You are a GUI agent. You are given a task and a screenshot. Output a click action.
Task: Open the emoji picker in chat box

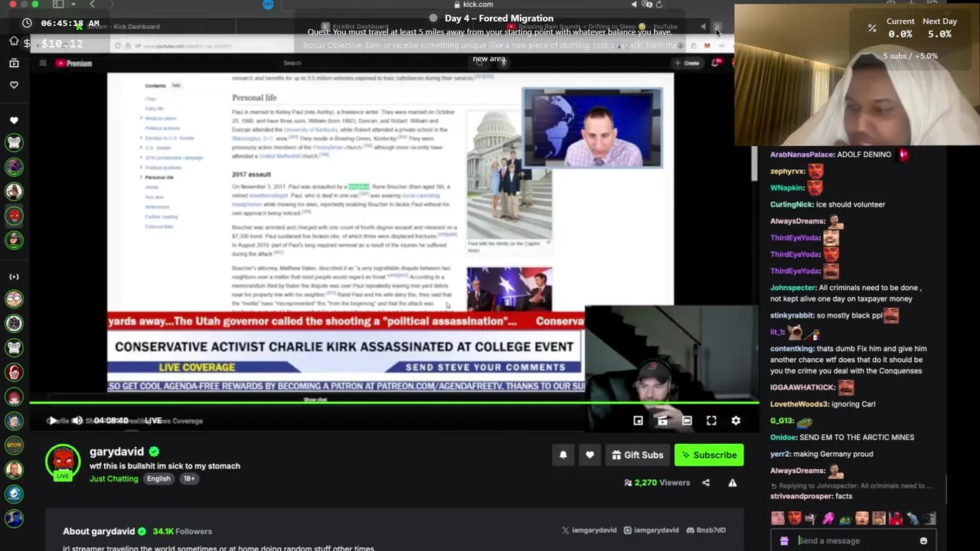(x=923, y=540)
